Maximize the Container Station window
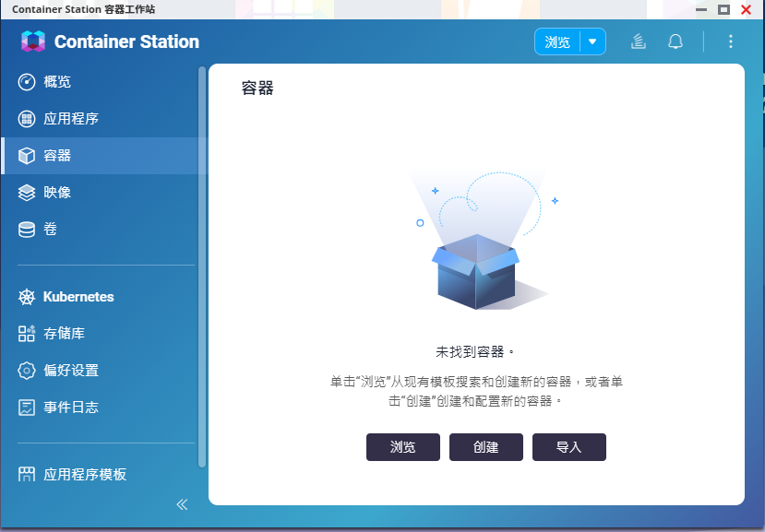This screenshot has width=765, height=532. point(723,9)
